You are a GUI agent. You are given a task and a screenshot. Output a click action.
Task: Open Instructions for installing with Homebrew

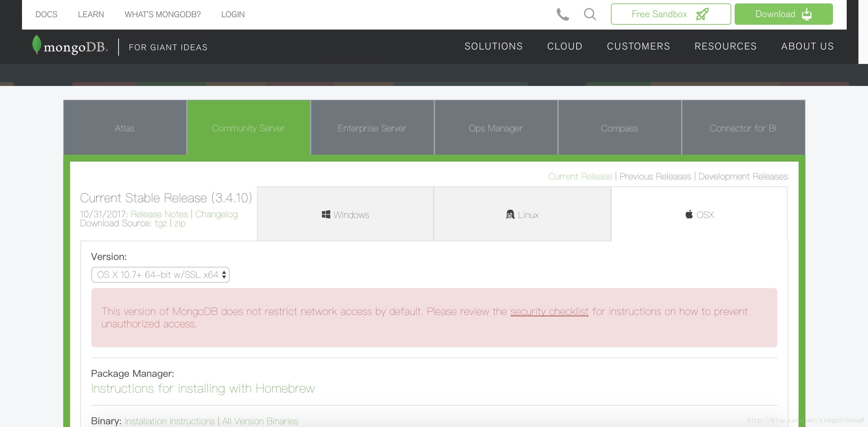[x=203, y=388]
